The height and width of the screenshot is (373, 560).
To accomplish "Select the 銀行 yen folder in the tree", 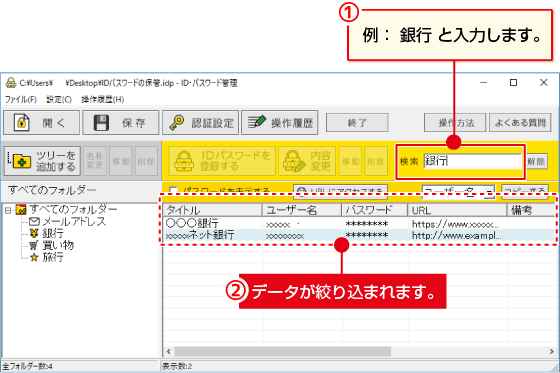I will [47, 233].
